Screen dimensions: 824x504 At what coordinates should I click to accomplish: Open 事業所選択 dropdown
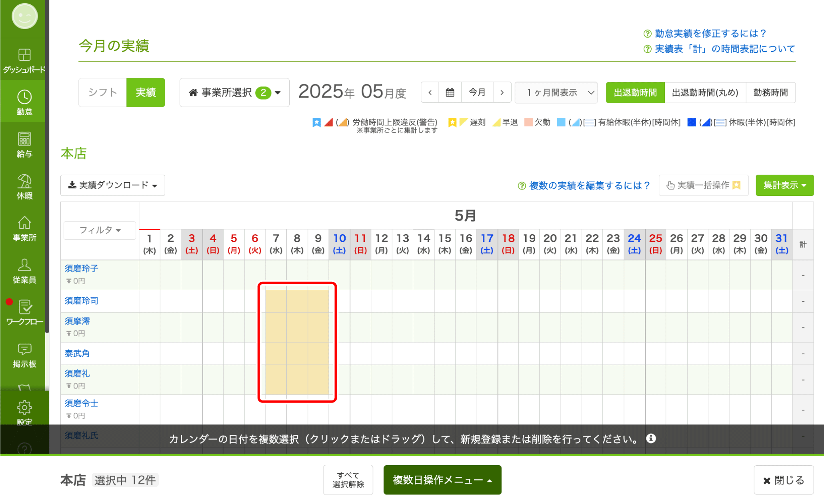(x=234, y=93)
